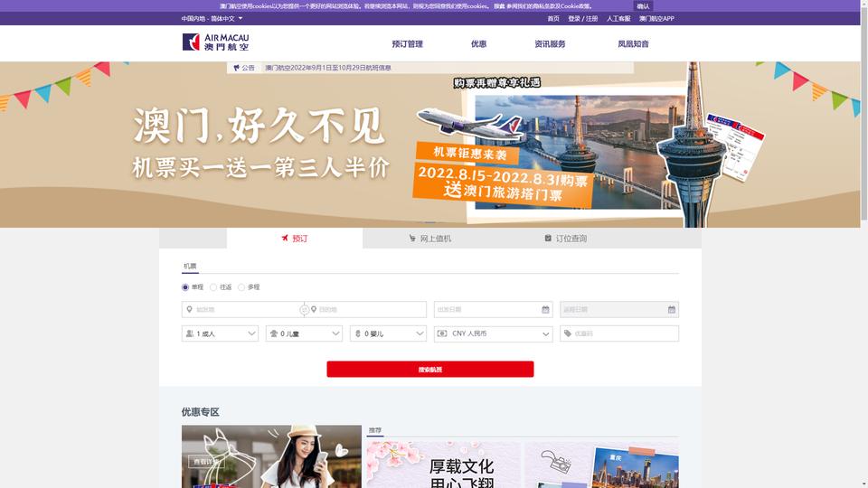Click the destination location pin icon

(x=314, y=310)
